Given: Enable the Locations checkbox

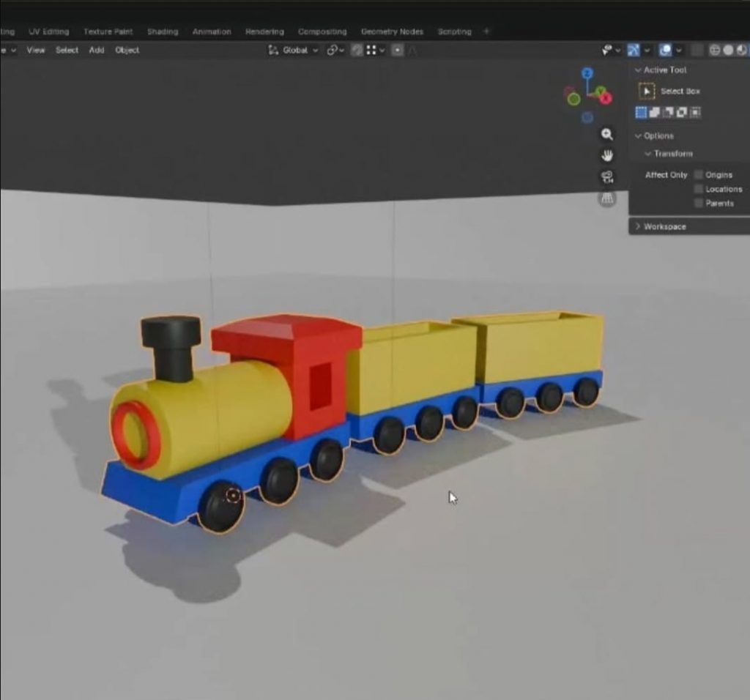Looking at the screenshot, I should tap(699, 189).
